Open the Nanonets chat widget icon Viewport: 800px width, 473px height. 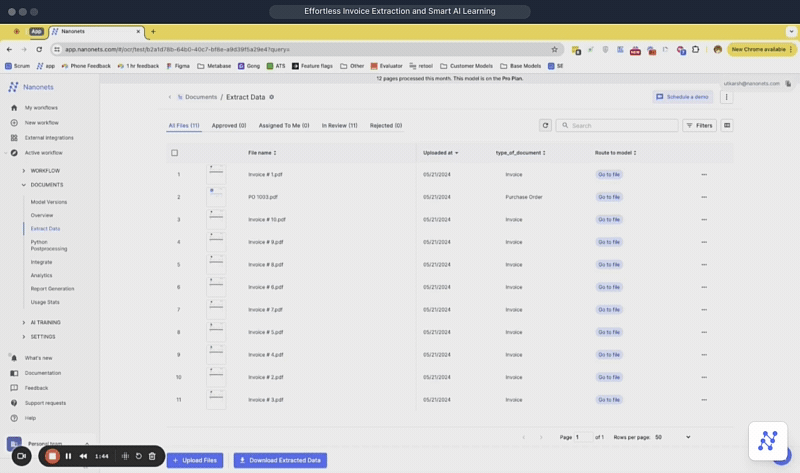[x=767, y=441]
